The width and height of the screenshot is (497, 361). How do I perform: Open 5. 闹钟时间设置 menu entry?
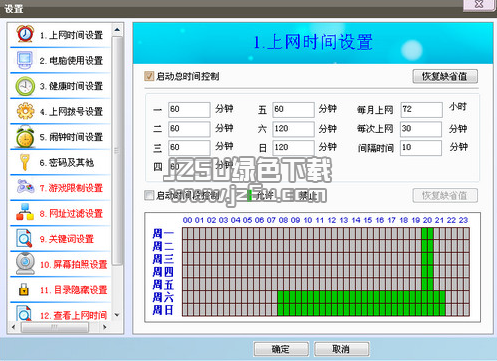[x=71, y=137]
